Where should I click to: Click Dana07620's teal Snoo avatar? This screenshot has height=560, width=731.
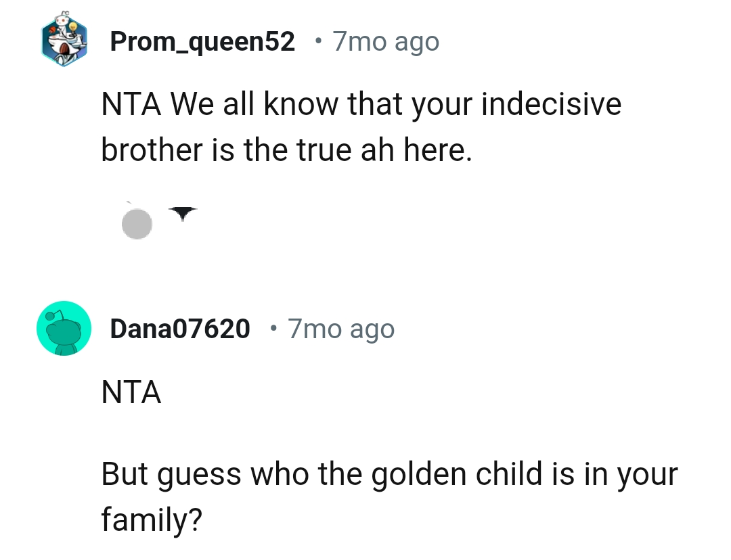pyautogui.click(x=64, y=328)
